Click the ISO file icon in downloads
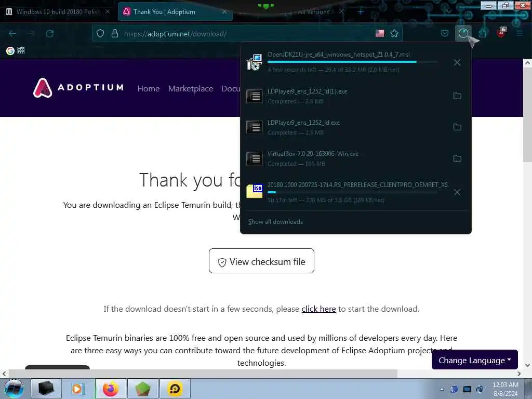This screenshot has width=532, height=399. 255,191
